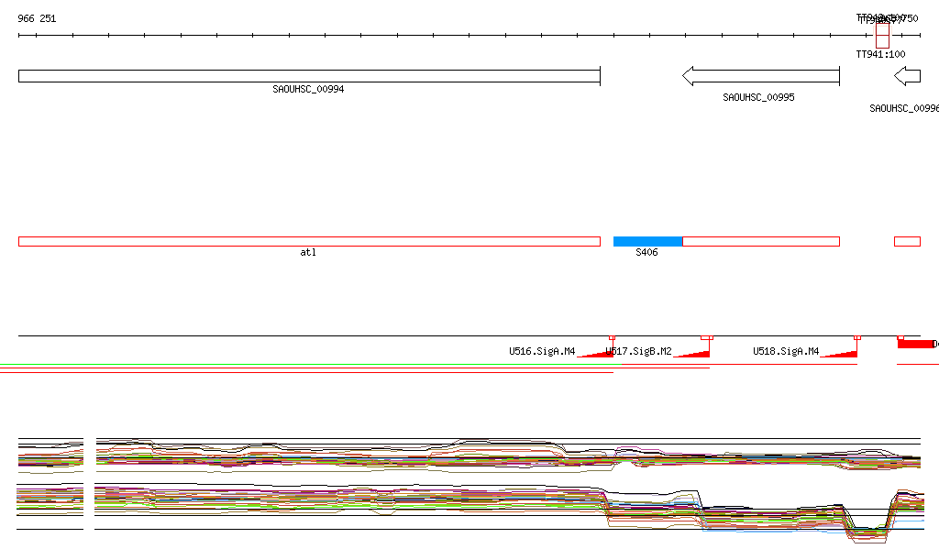Click the SAOUHSC_00994 text label
Image resolution: width=939 pixels, height=560 pixels.
point(308,90)
